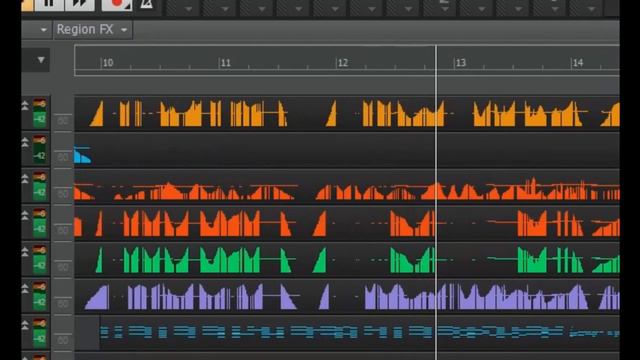Toggle the metronome icon

(146, 4)
